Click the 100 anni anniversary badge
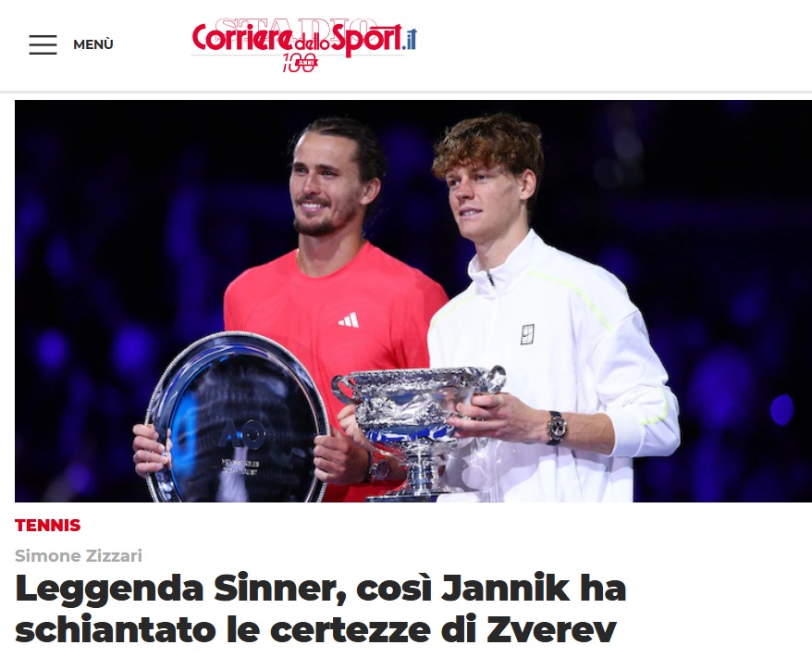This screenshot has width=812, height=670. pyautogui.click(x=300, y=64)
